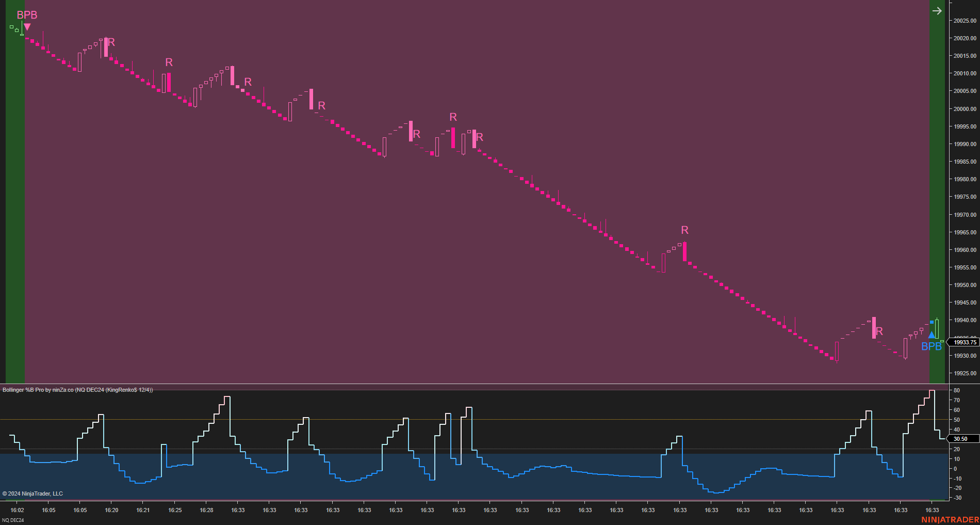This screenshot has height=525, width=980.
Task: Click the -10 level on indicator scale
Action: pyautogui.click(x=956, y=479)
